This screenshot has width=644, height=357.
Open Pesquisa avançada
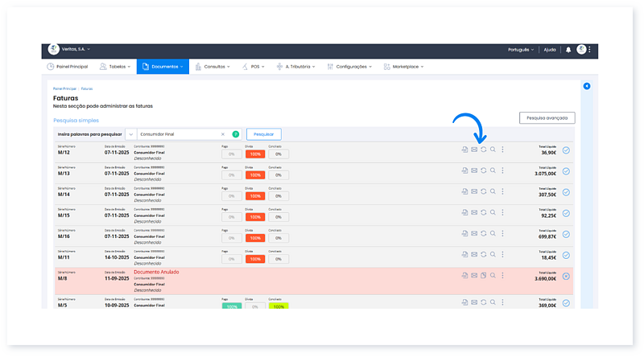[547, 117]
